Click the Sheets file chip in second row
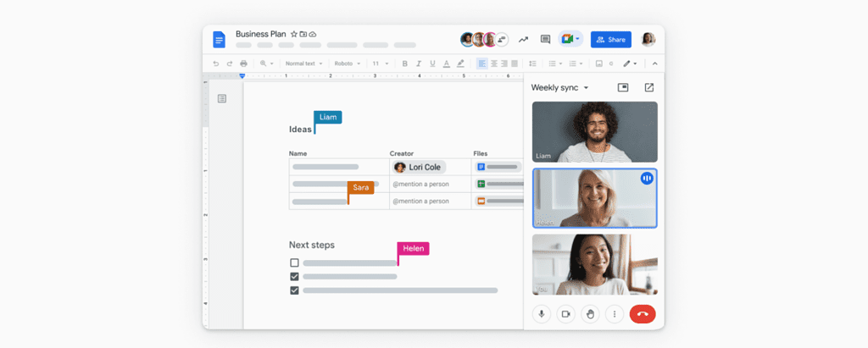Viewport: 868px width, 348px height. (499, 184)
